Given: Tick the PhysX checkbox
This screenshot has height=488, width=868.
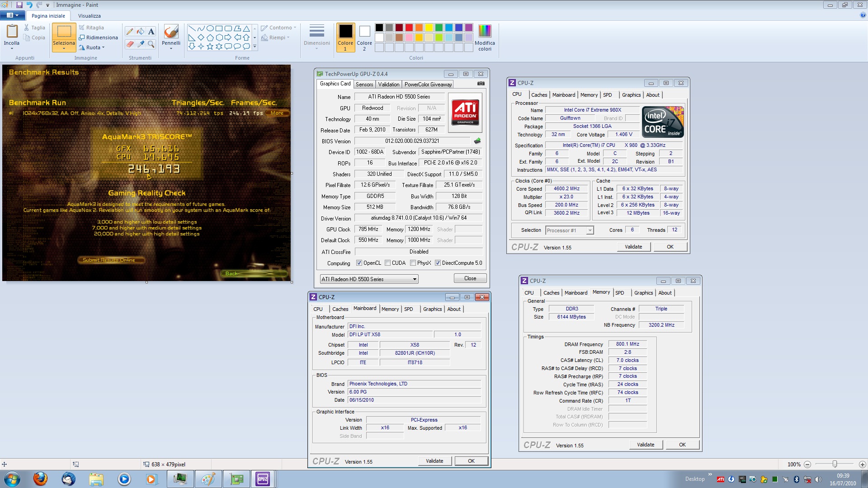Looking at the screenshot, I should click(413, 263).
